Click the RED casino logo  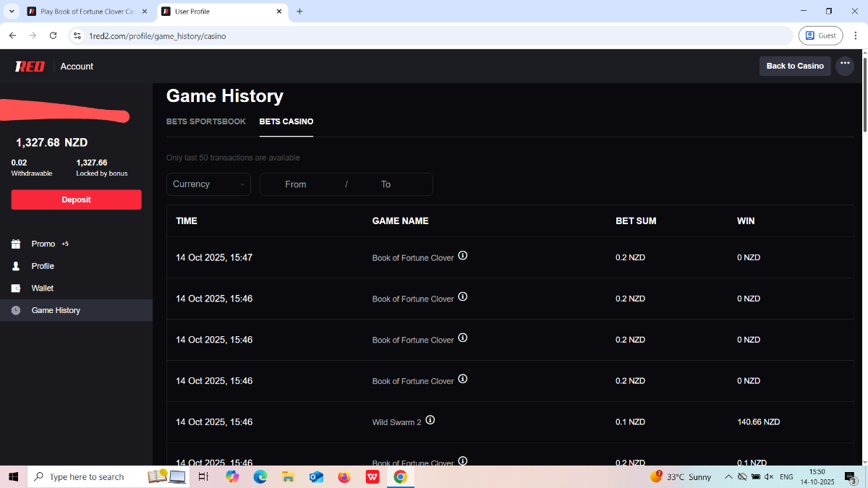point(30,67)
